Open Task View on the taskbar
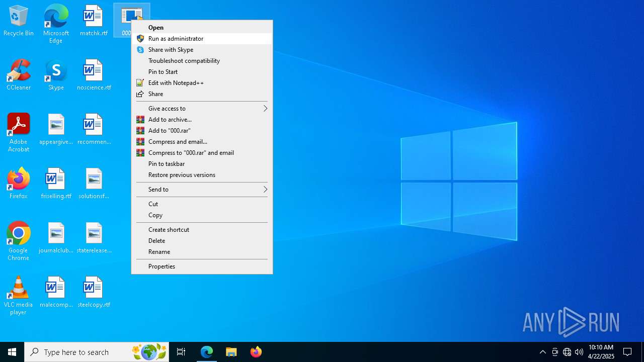Image resolution: width=644 pixels, height=362 pixels. tap(181, 352)
